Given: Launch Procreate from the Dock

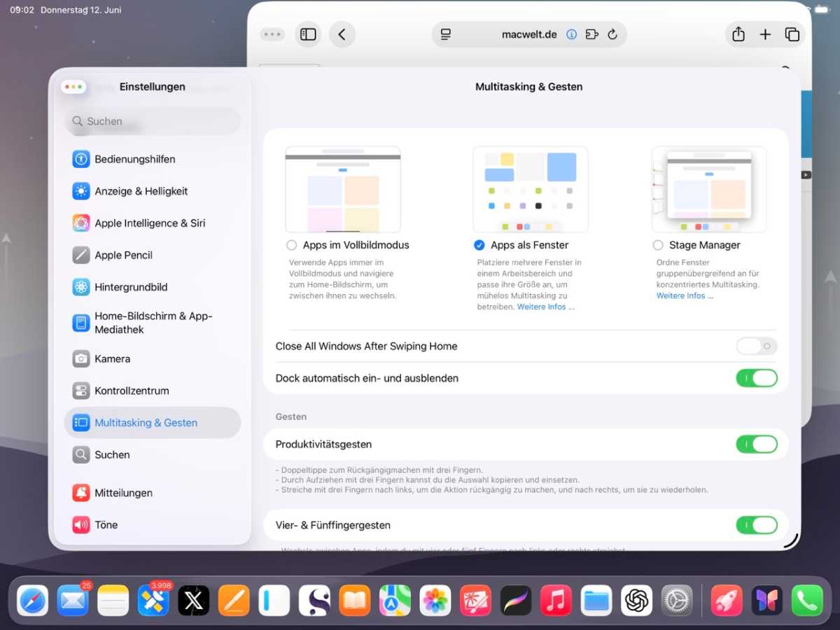Looking at the screenshot, I should pyautogui.click(x=516, y=600).
